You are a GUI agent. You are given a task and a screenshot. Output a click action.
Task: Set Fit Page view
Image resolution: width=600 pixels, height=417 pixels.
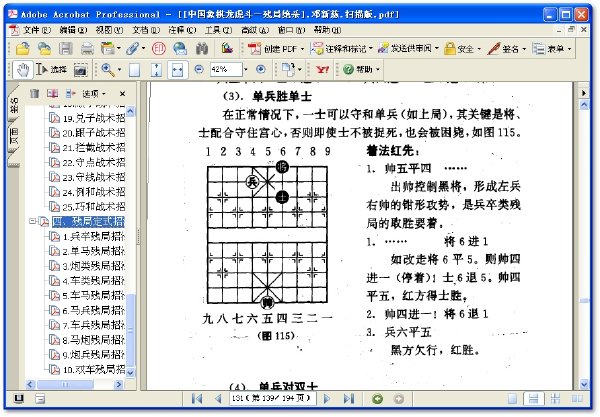pos(156,70)
